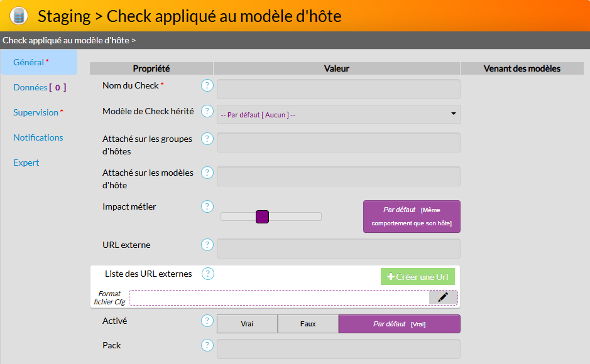Reset Impact métier to Par défaut
This screenshot has height=364, width=590.
point(412,217)
